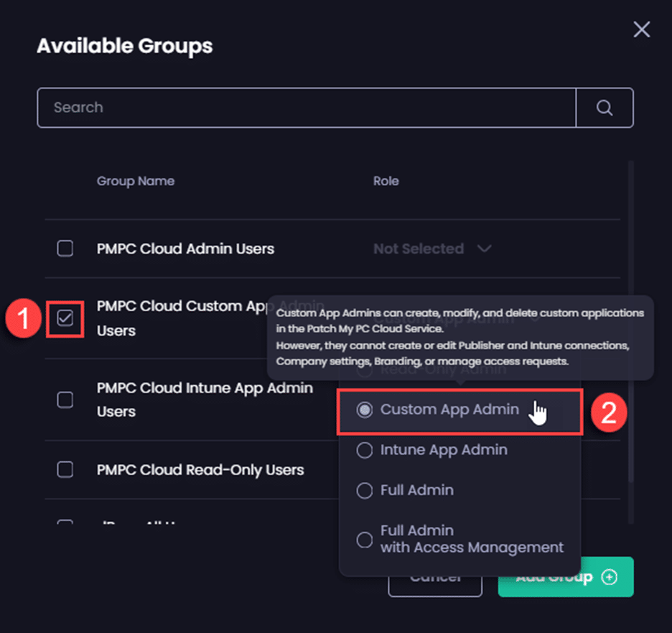672x633 pixels.
Task: Click the PMPC Cloud Read-Only Users row label
Action: [200, 470]
